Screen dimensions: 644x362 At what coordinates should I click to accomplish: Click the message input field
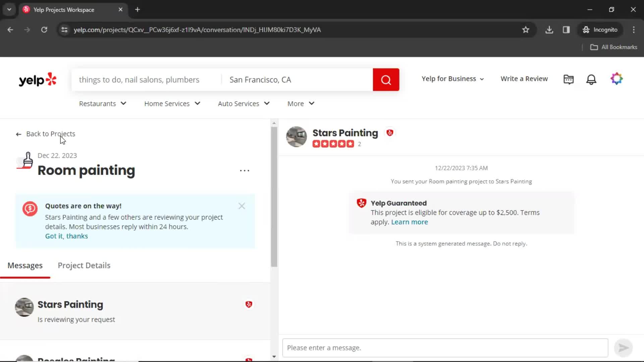pos(444,347)
